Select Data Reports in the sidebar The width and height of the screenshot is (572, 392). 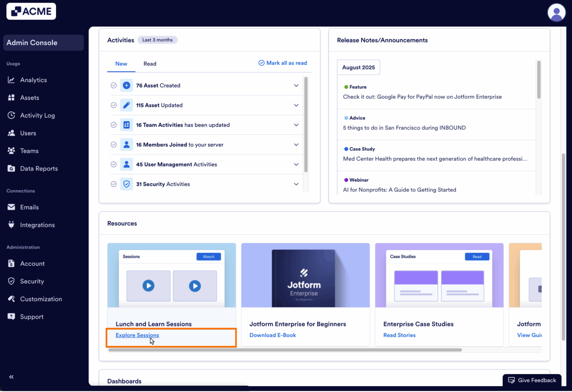(x=39, y=169)
